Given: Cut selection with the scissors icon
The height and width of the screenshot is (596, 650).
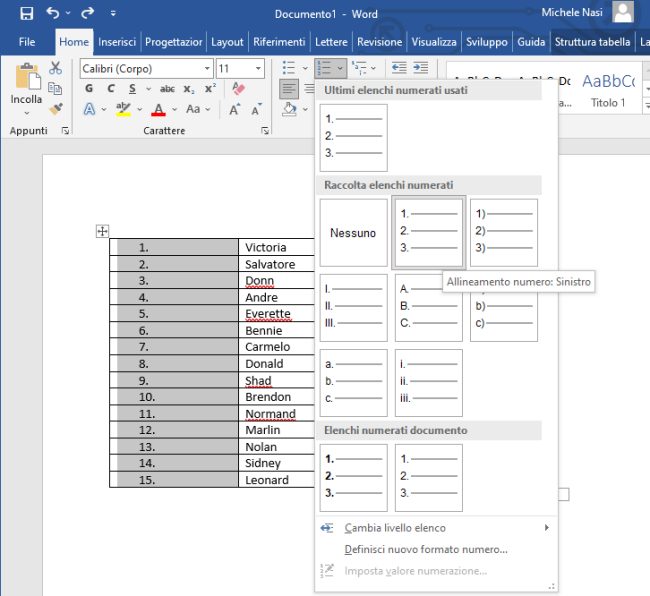Looking at the screenshot, I should tap(55, 68).
